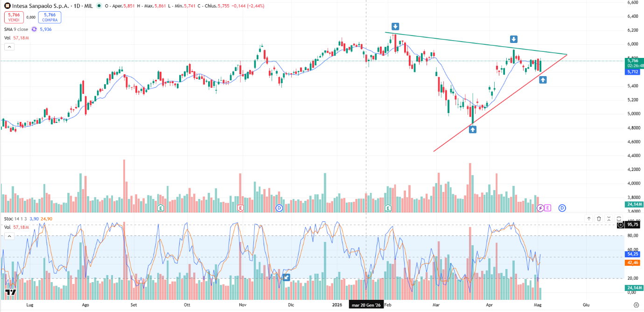The height and width of the screenshot is (312, 644).
Task: Select the blue arrow drawing in Stoc pane
Action: [x=287, y=277]
